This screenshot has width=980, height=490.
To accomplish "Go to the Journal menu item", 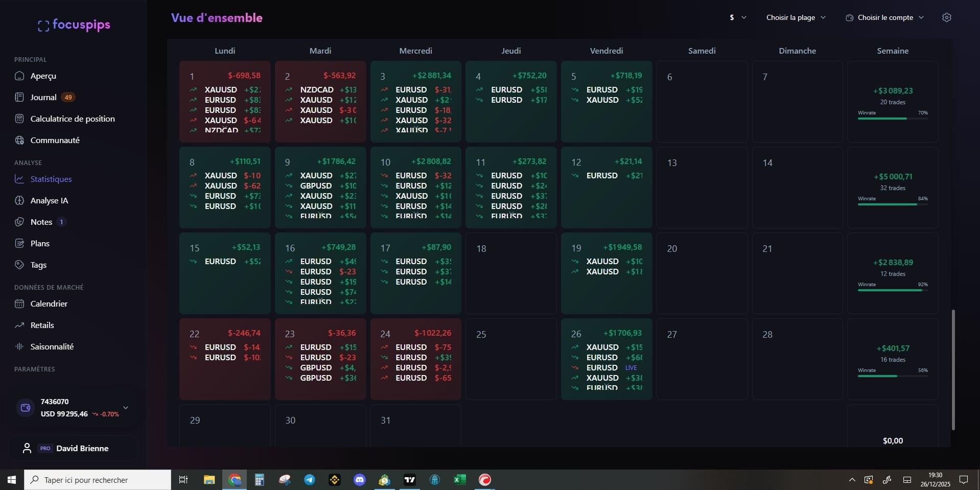I will tap(43, 98).
